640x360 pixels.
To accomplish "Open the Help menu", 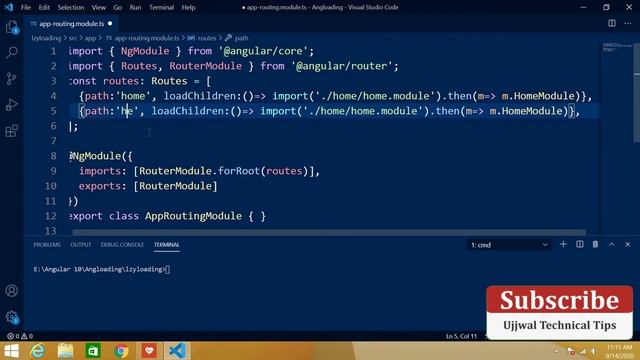I will click(x=188, y=7).
